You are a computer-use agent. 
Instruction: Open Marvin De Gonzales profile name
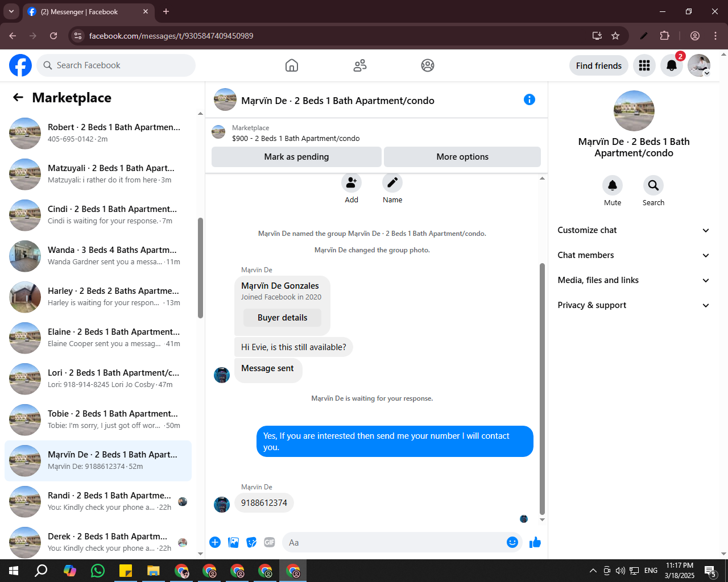coord(280,286)
